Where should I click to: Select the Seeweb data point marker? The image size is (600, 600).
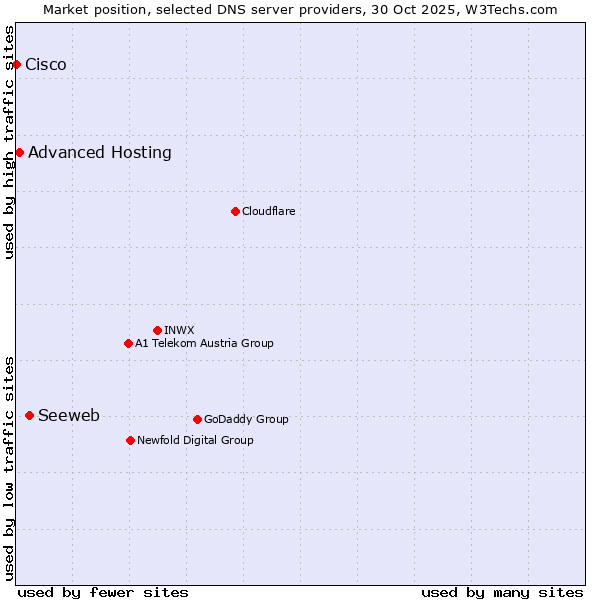coord(29,415)
